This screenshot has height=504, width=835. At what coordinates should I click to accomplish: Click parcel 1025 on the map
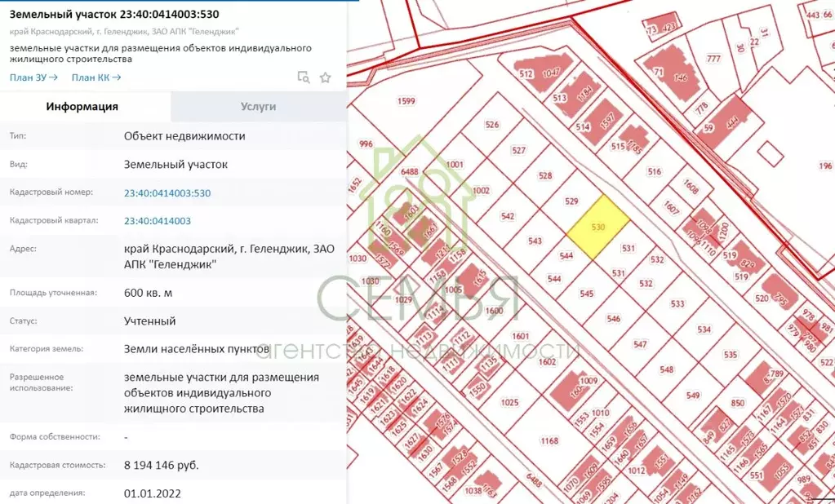(x=509, y=402)
